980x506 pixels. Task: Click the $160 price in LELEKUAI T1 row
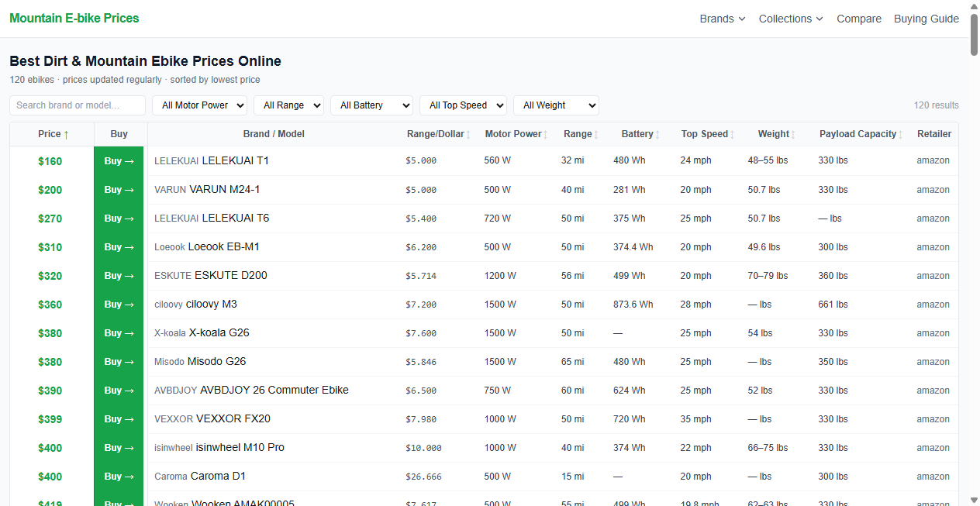(x=50, y=161)
